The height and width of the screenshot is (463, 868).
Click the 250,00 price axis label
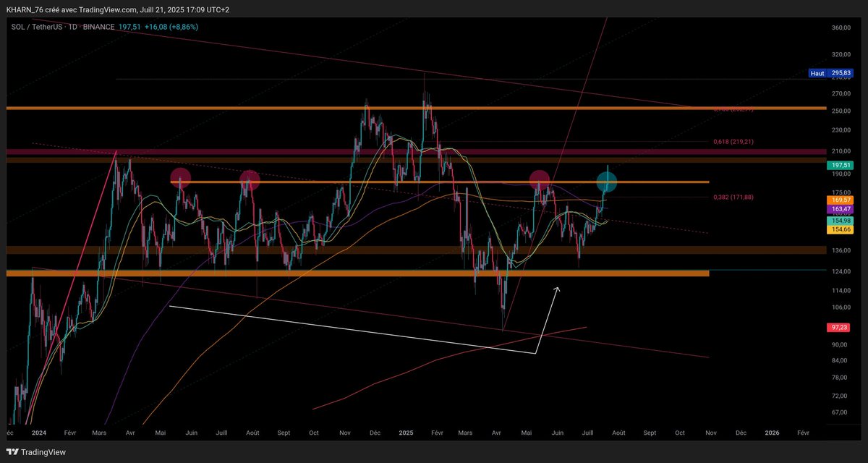[841, 111]
